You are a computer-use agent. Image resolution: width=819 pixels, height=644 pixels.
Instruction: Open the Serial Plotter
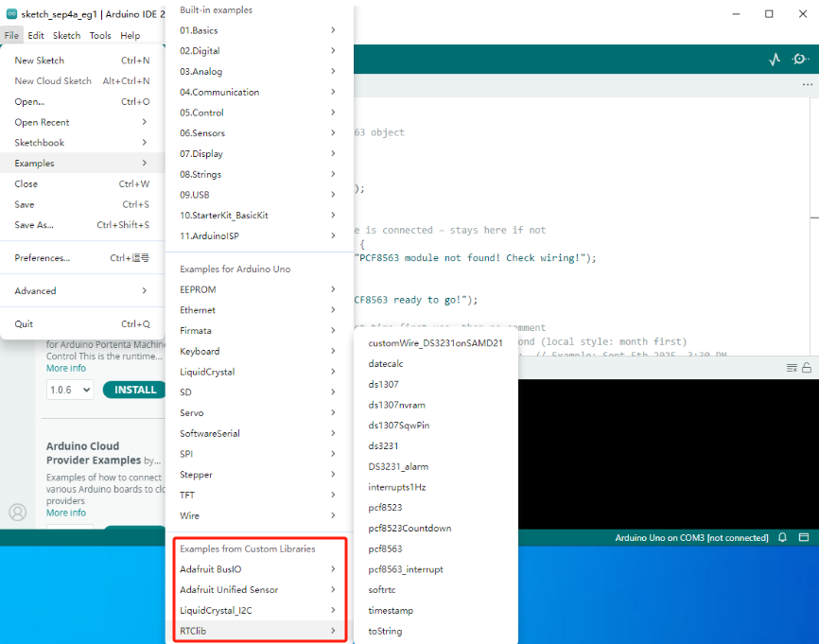(775, 59)
